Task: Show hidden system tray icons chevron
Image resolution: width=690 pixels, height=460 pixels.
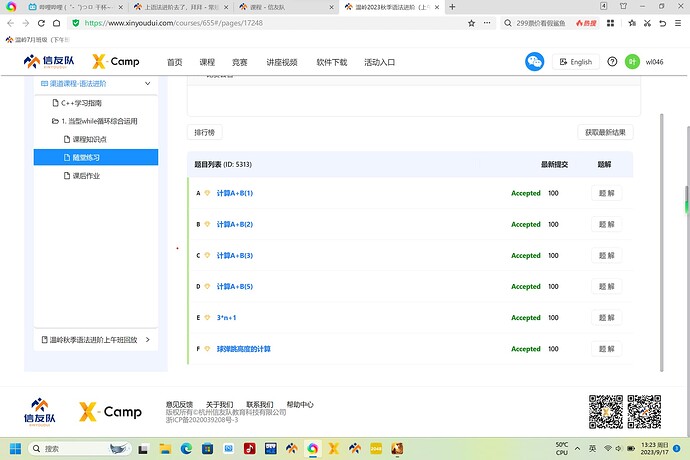Action: click(x=577, y=449)
